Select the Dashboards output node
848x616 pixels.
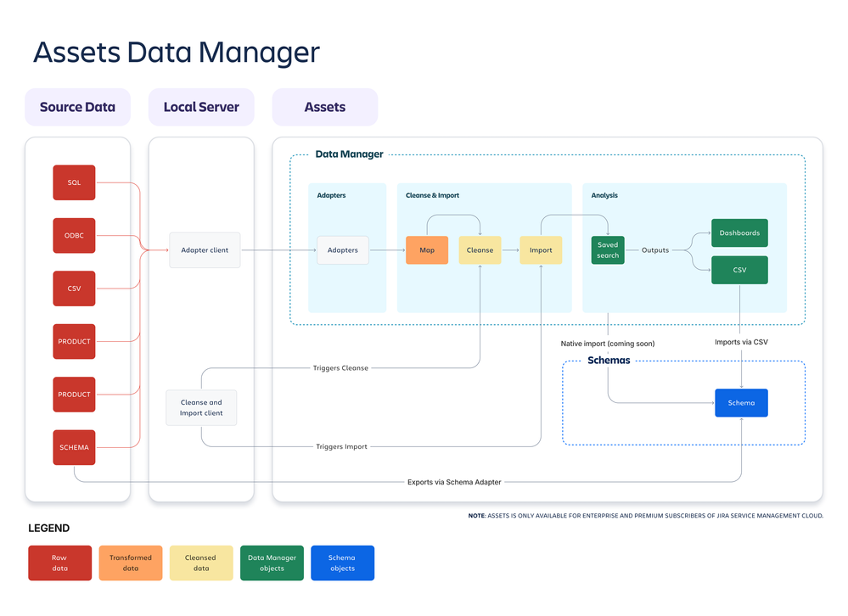coord(738,232)
